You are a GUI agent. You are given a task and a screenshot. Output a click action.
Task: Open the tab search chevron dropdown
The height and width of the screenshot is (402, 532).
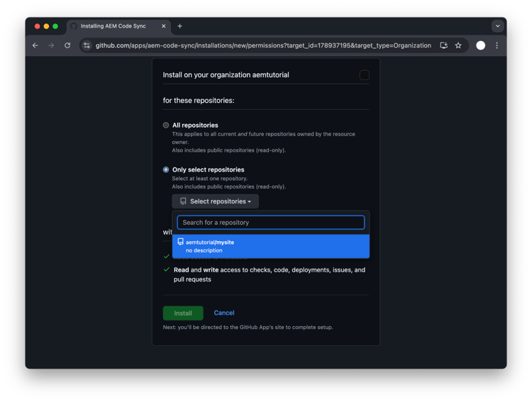pyautogui.click(x=498, y=26)
